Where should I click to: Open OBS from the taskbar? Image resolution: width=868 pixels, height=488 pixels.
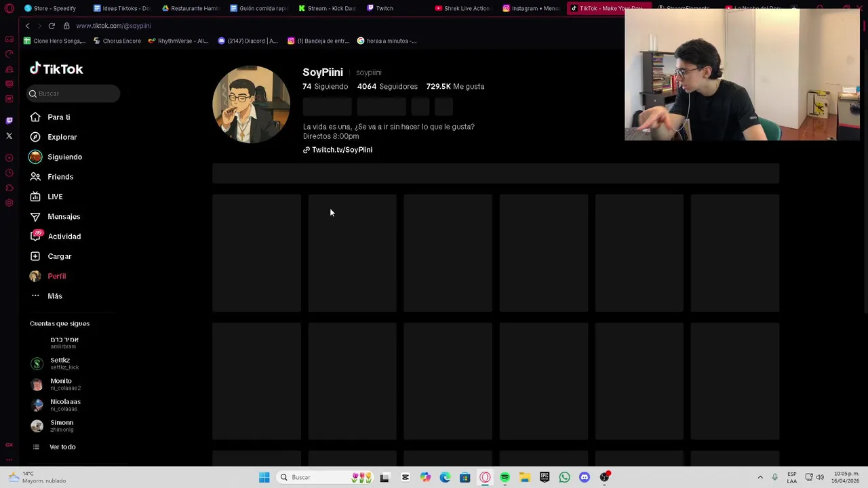coord(604,477)
